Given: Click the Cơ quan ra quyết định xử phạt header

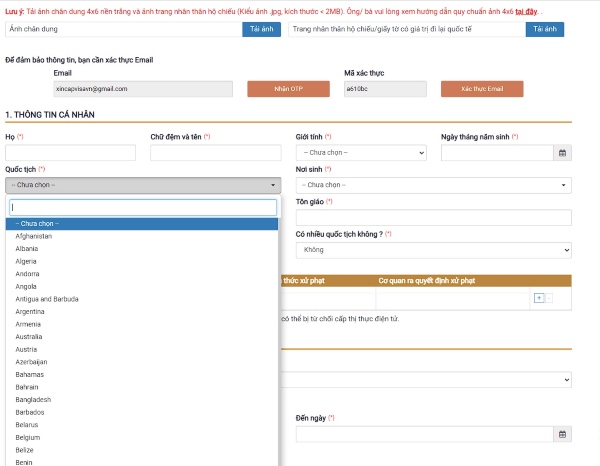Looking at the screenshot, I should click(427, 281).
